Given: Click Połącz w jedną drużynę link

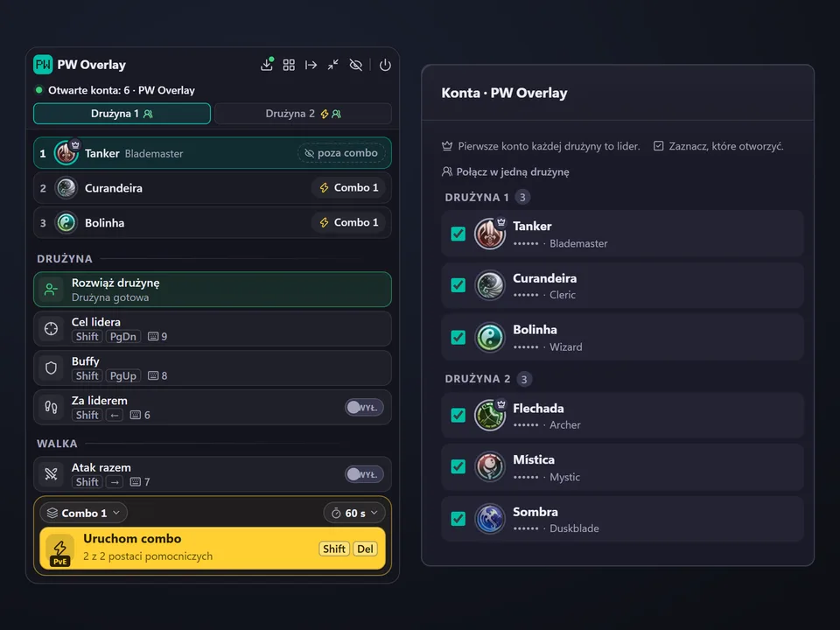Looking at the screenshot, I should pos(505,171).
